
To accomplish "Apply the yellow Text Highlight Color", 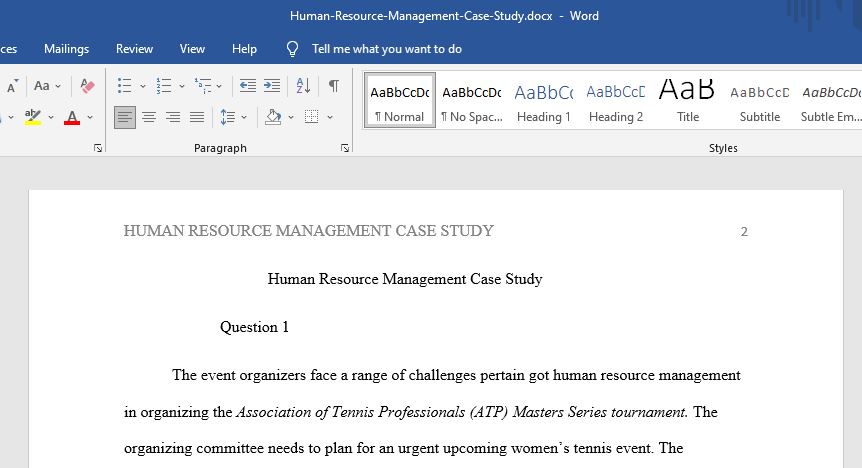I will pyautogui.click(x=32, y=117).
